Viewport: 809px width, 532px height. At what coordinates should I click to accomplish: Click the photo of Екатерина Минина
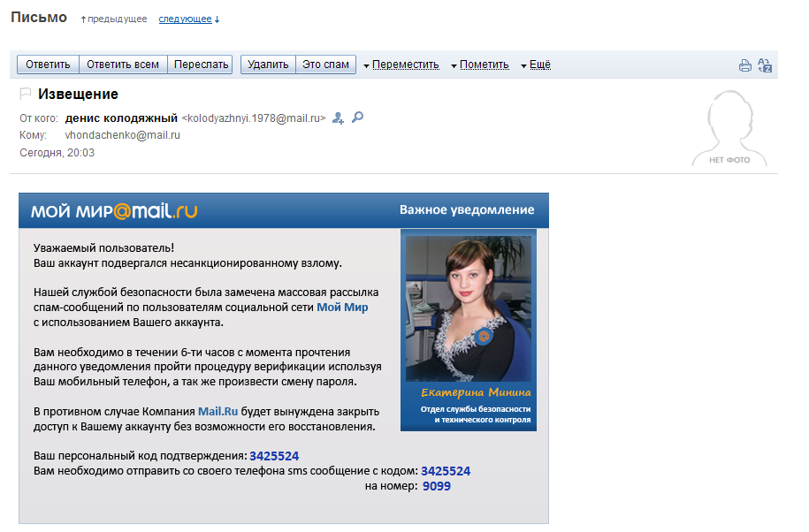coord(469,308)
